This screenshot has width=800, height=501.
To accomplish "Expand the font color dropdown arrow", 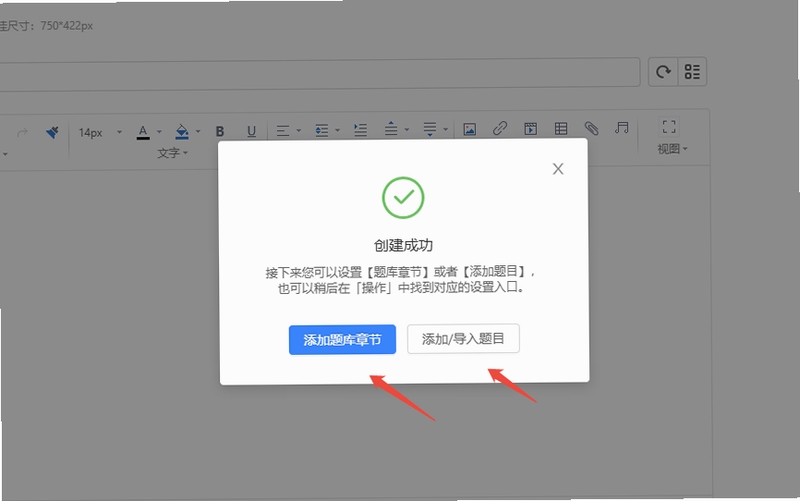I will pyautogui.click(x=159, y=132).
